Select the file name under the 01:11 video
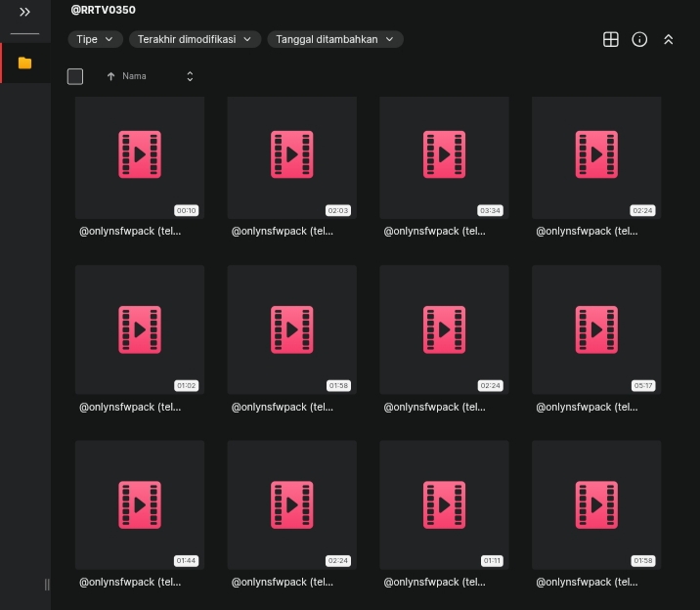Viewport: 700px width, 610px height. pos(434,582)
